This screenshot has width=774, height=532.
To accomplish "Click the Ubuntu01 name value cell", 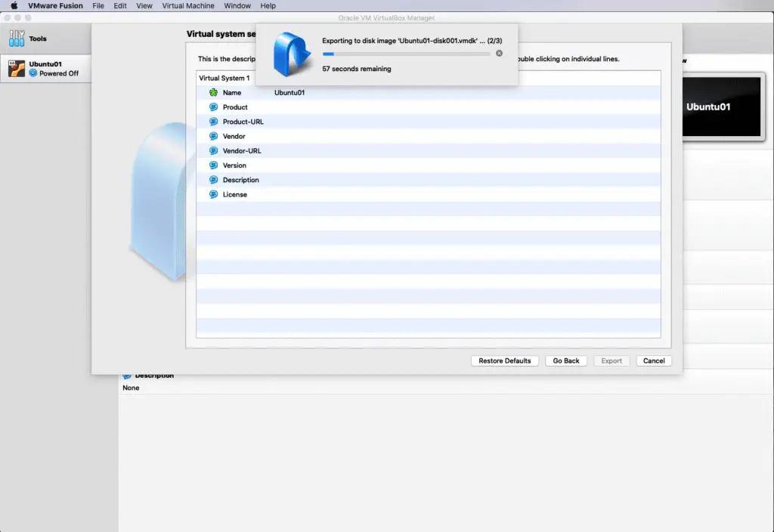I will click(289, 93).
